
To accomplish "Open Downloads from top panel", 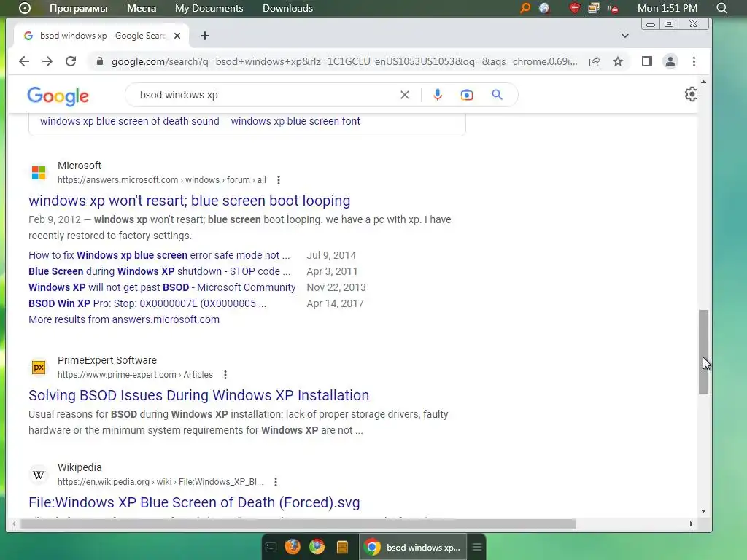I will click(x=287, y=8).
